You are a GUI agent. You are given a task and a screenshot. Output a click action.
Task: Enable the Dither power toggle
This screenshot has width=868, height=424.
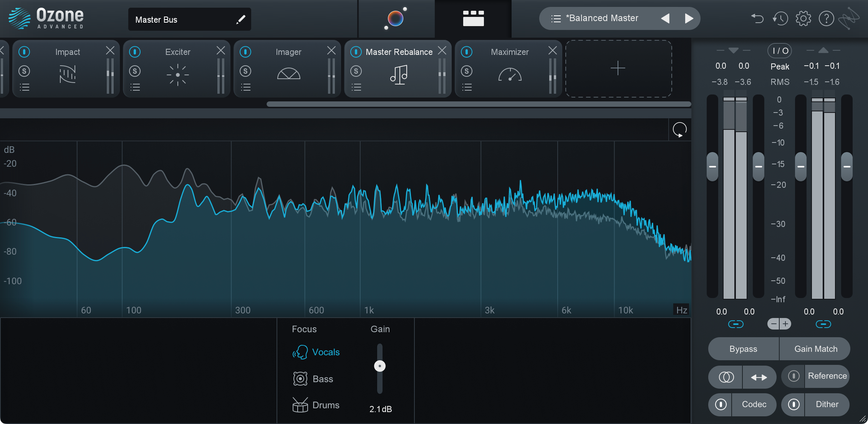793,404
